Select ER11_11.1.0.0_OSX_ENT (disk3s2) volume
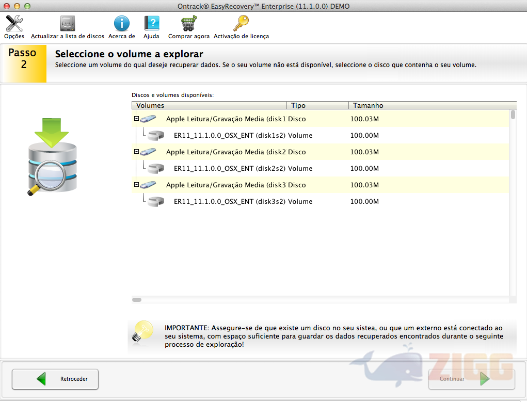The height and width of the screenshot is (402, 527). pyautogui.click(x=230, y=201)
